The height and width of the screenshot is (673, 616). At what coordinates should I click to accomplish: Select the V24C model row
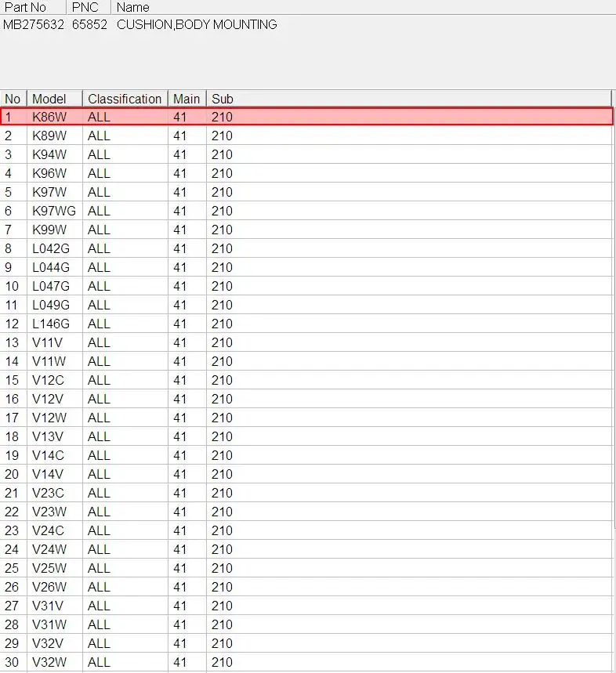pos(306,530)
